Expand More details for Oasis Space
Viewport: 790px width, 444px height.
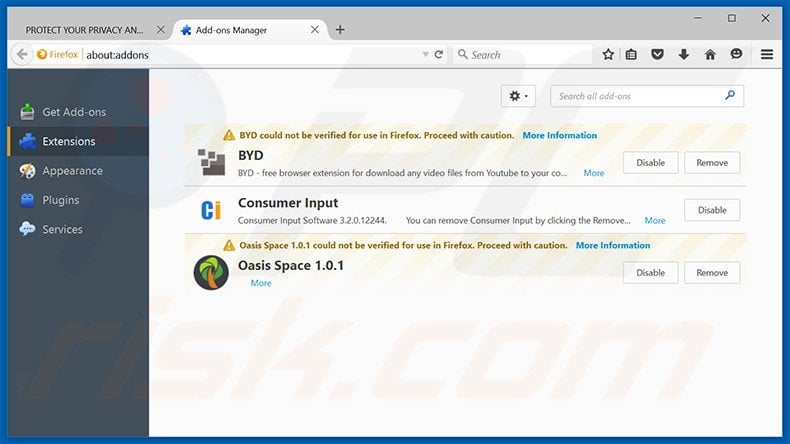click(260, 283)
